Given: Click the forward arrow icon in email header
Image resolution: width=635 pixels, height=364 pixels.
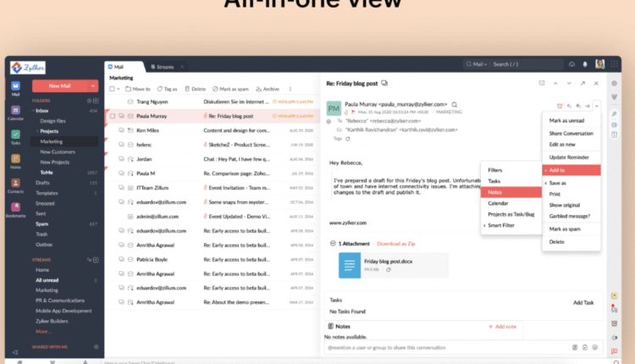Looking at the screenshot, I should [588, 106].
